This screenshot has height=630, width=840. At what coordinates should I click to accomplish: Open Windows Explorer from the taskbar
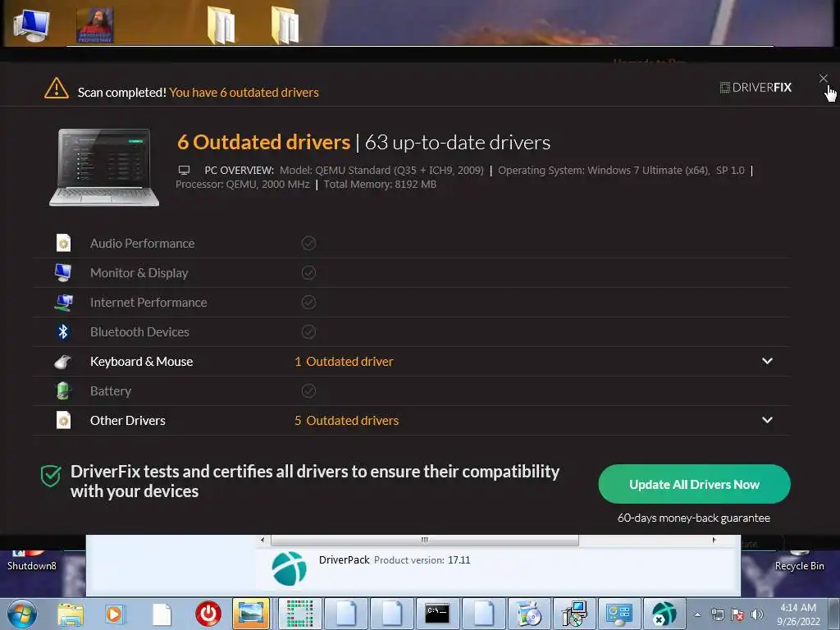tap(71, 614)
